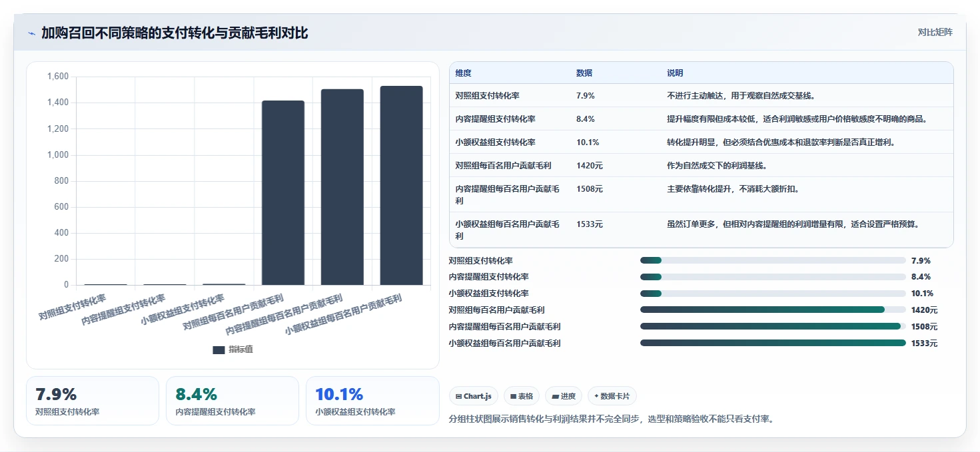Click progress bar for 对照组支付转化率
The image size is (980, 452).
click(773, 260)
